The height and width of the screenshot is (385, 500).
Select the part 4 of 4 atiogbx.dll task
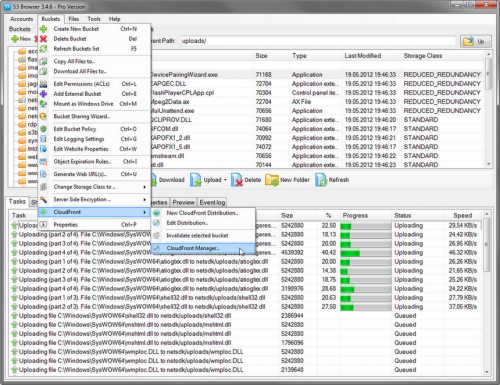click(x=246, y=289)
